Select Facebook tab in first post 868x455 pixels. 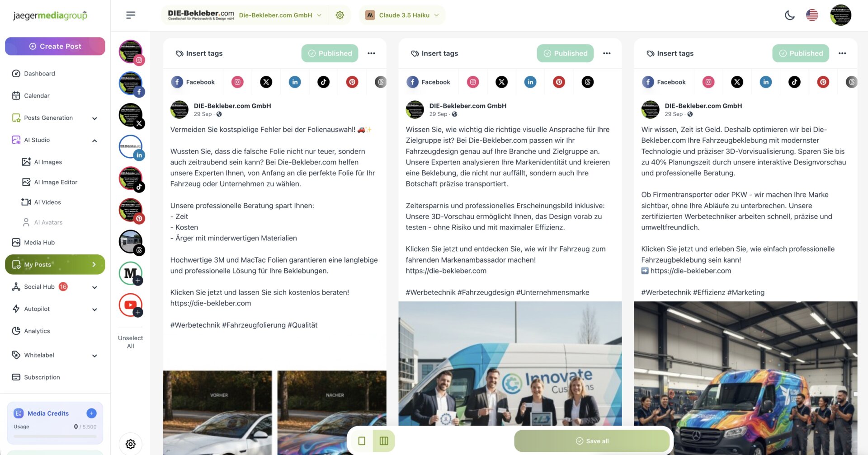tap(193, 82)
